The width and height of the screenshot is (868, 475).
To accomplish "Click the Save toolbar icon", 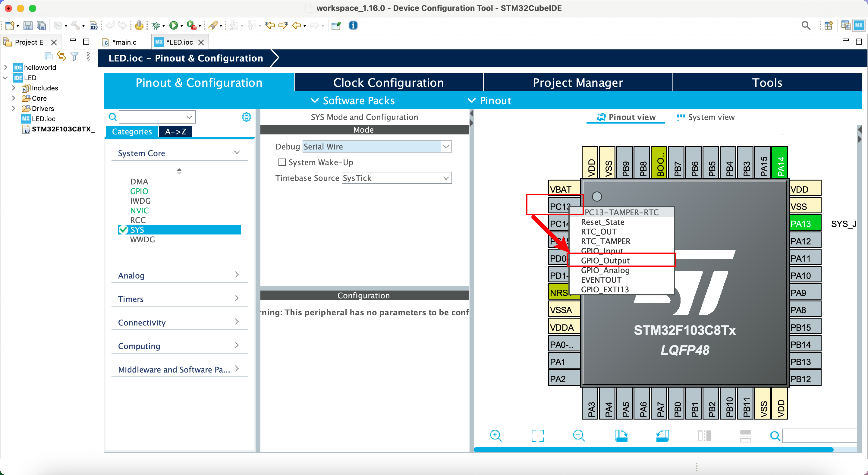I will click(x=28, y=25).
